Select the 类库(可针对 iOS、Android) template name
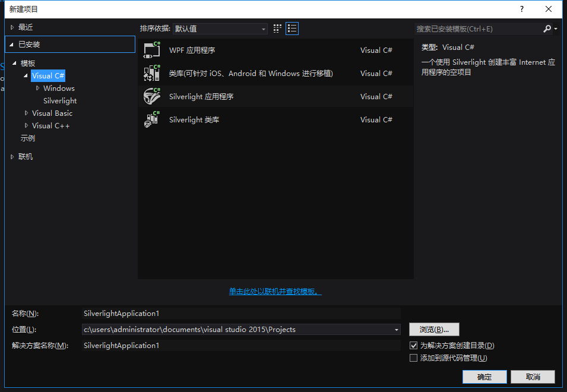This screenshot has height=392, width=567. point(251,74)
